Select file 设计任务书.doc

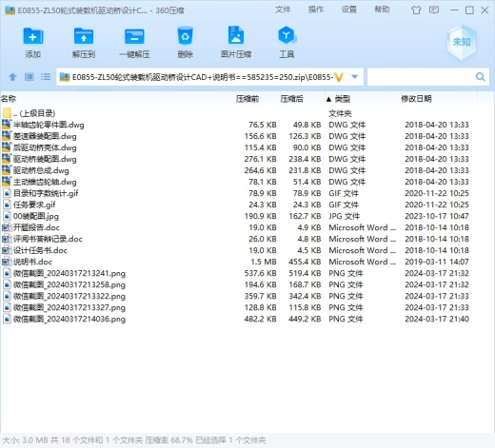point(40,250)
